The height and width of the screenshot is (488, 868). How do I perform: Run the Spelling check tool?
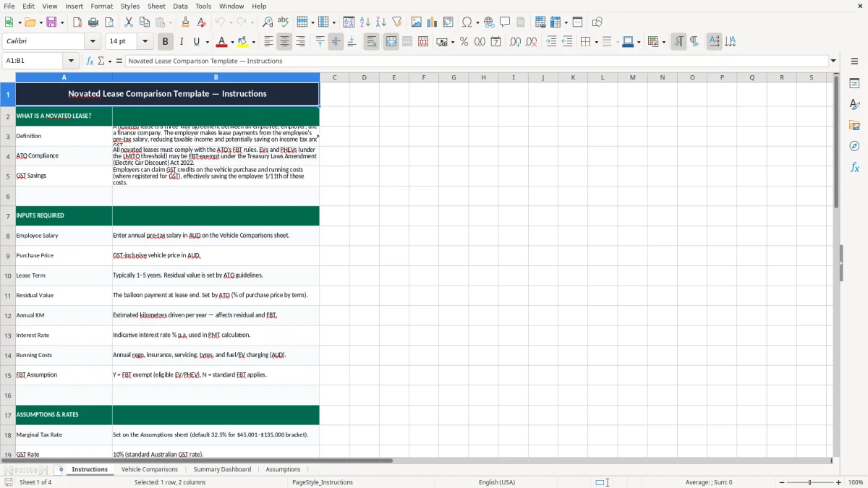[283, 22]
